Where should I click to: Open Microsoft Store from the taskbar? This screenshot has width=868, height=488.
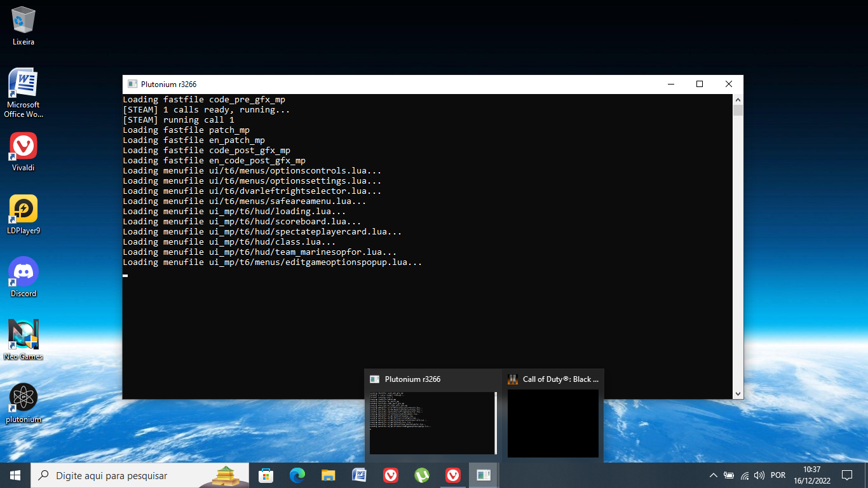[x=266, y=475]
